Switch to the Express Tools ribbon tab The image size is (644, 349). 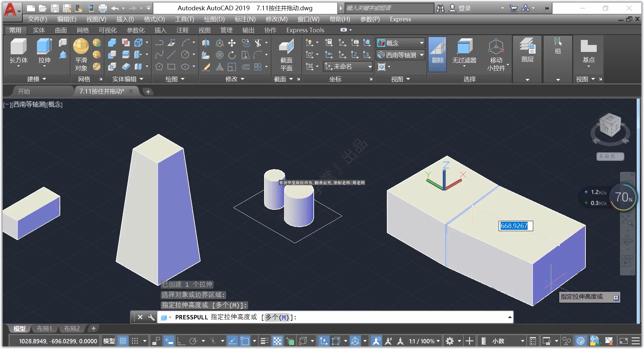coord(305,30)
